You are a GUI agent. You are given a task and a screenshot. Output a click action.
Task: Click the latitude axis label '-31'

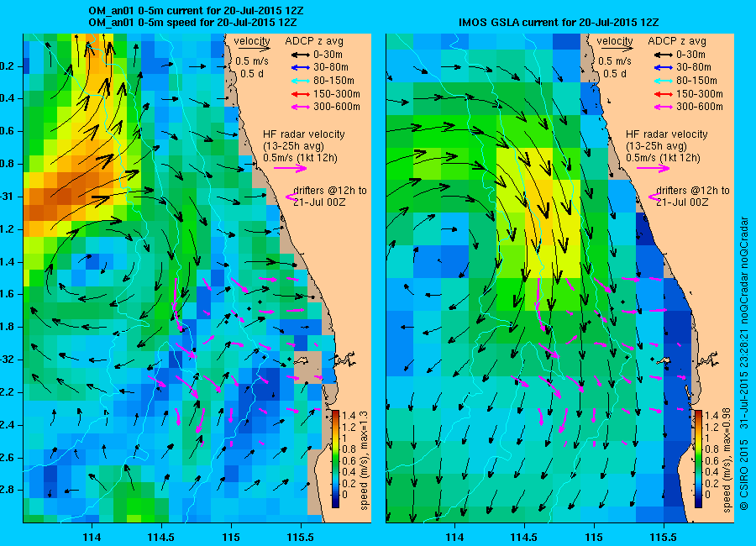tap(8, 197)
